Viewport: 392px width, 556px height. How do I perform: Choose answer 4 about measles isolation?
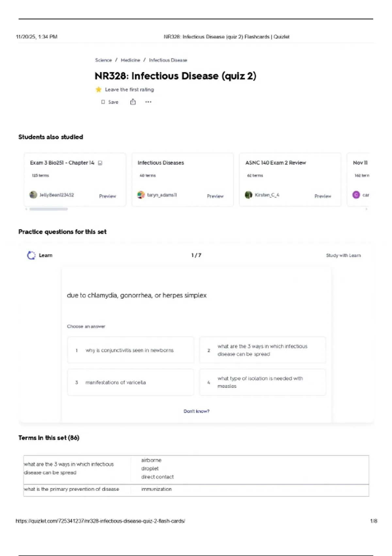262,382
